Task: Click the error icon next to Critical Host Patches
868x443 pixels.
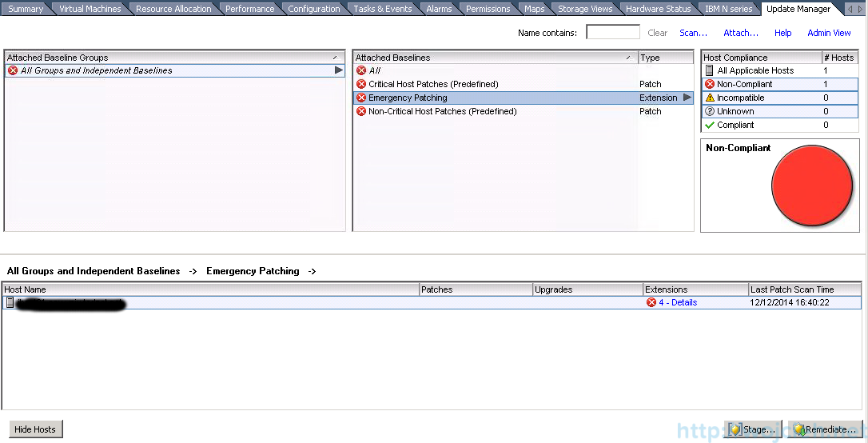Action: [361, 84]
